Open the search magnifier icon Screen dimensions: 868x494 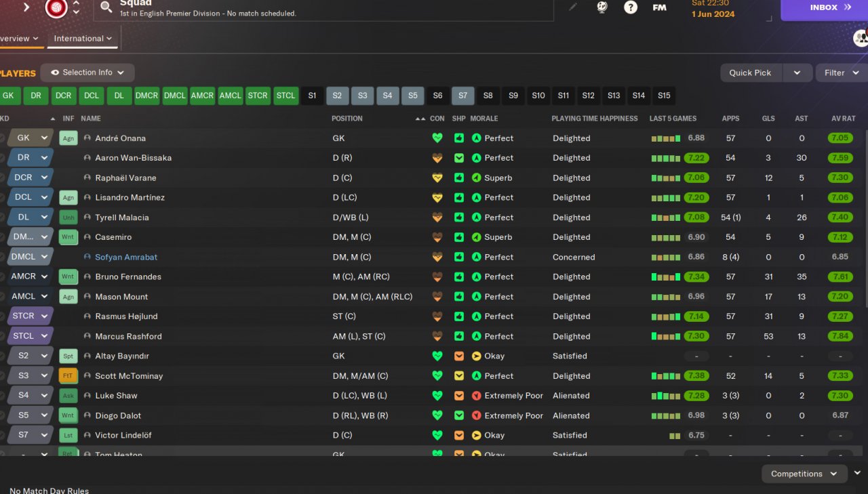(106, 7)
